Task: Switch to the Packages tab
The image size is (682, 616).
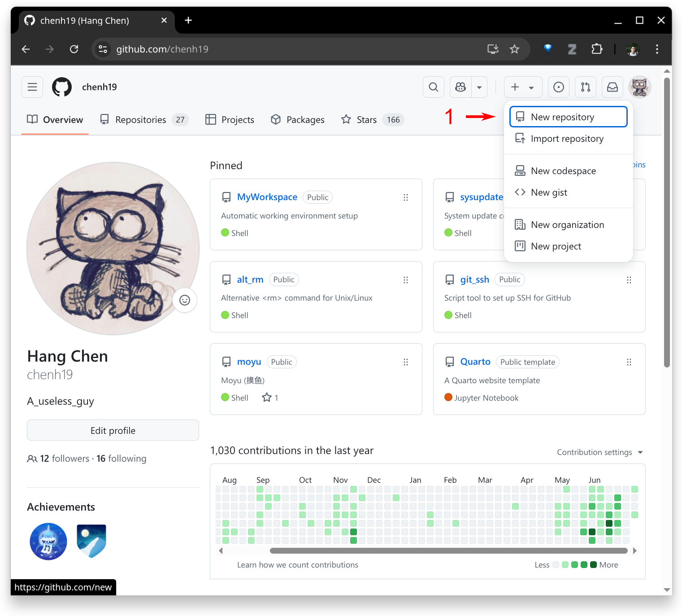Action: click(x=298, y=120)
